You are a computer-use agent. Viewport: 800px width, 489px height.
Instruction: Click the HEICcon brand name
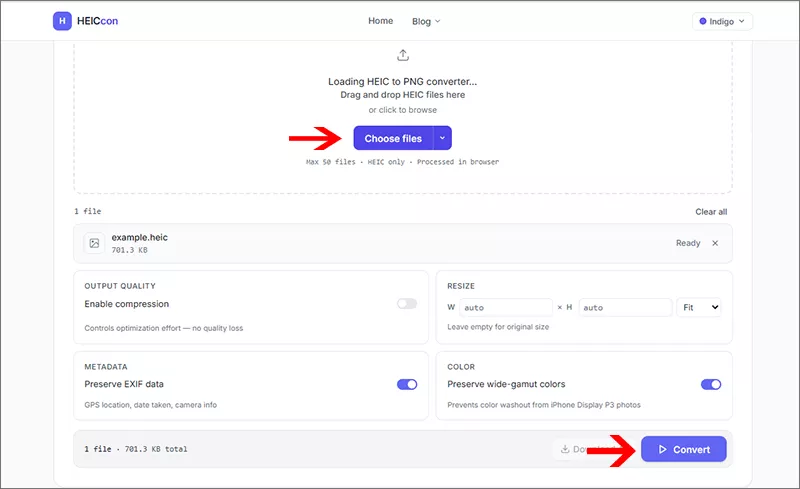click(97, 21)
